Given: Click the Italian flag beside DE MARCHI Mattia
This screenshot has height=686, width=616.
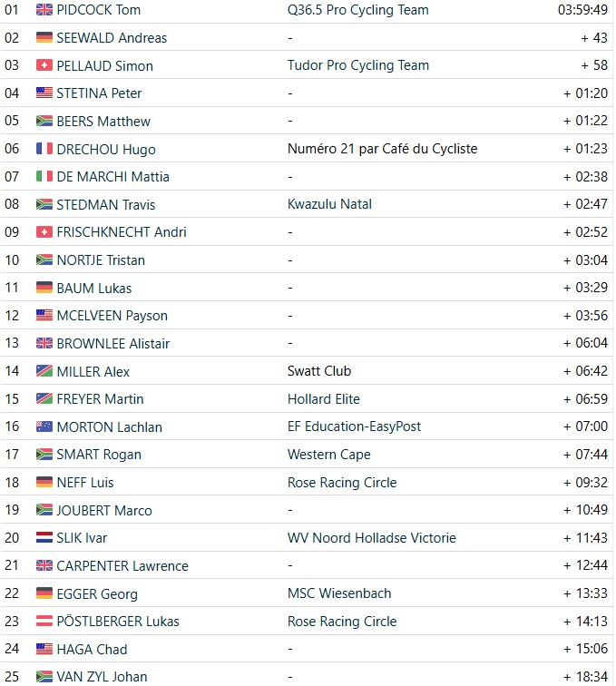Looking at the screenshot, I should tap(44, 177).
